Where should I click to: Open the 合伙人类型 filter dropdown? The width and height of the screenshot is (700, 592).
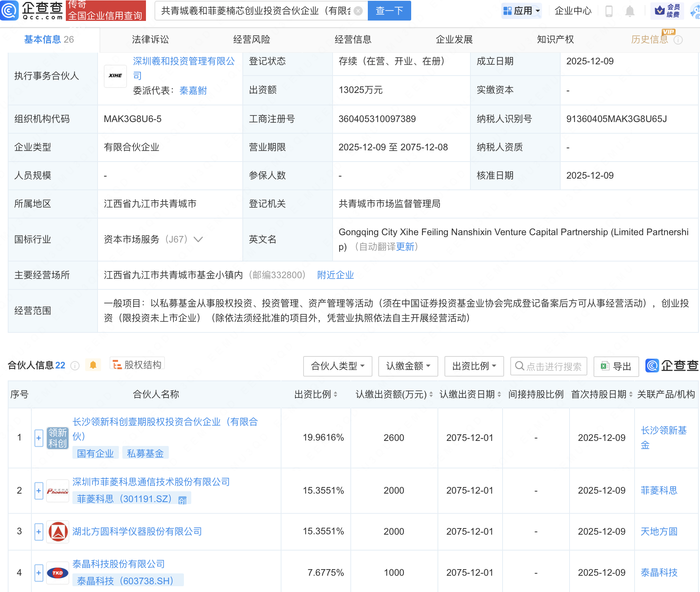337,366
